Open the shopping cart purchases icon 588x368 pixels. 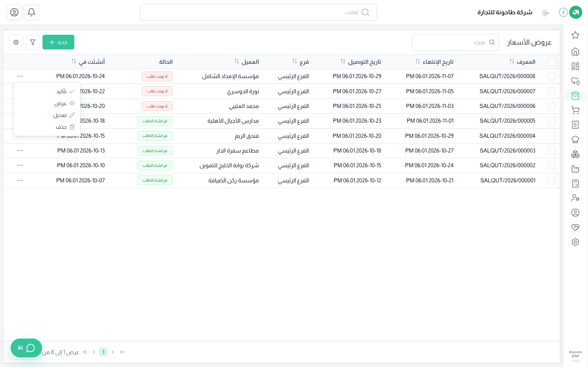pyautogui.click(x=575, y=110)
